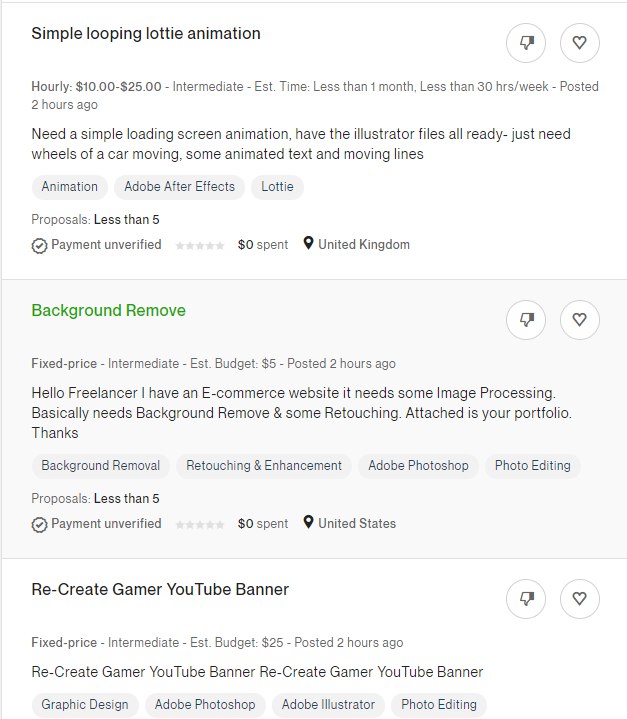
Task: Select the Adobe After Effects tag
Action: coord(179,187)
